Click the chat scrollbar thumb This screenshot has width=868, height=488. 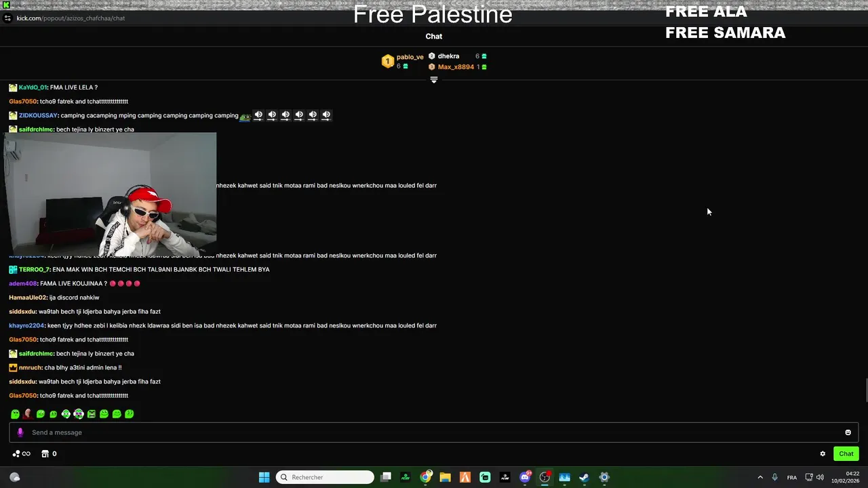pyautogui.click(x=865, y=390)
